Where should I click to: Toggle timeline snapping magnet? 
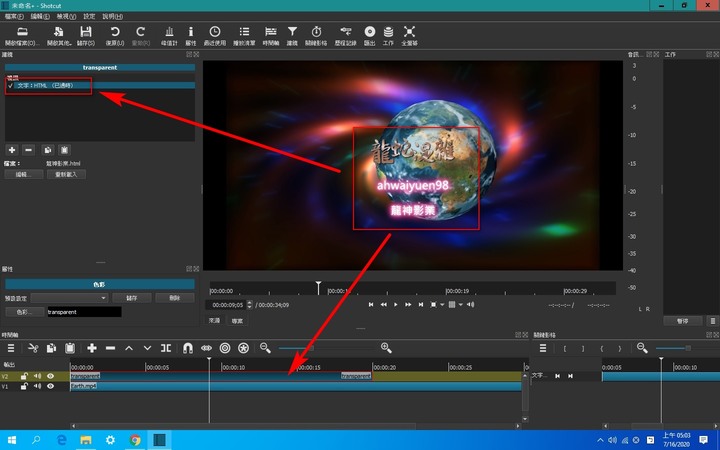click(188, 348)
